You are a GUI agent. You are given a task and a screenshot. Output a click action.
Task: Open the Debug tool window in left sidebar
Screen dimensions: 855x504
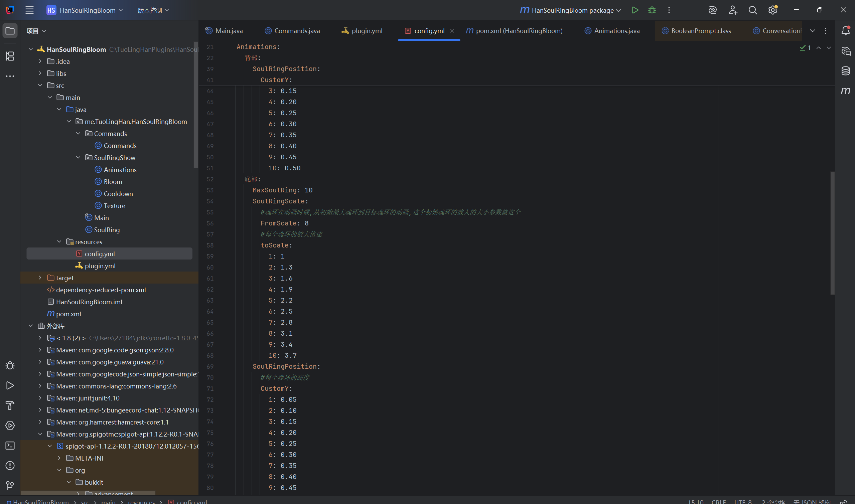pos(10,365)
